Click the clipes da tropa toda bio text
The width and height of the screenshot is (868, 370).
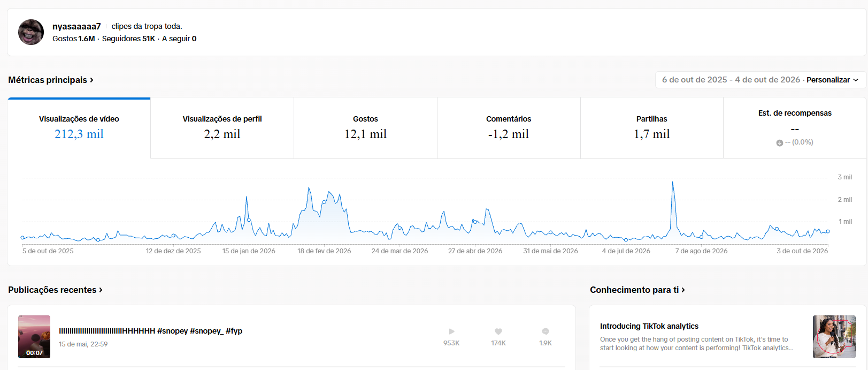[x=147, y=26]
